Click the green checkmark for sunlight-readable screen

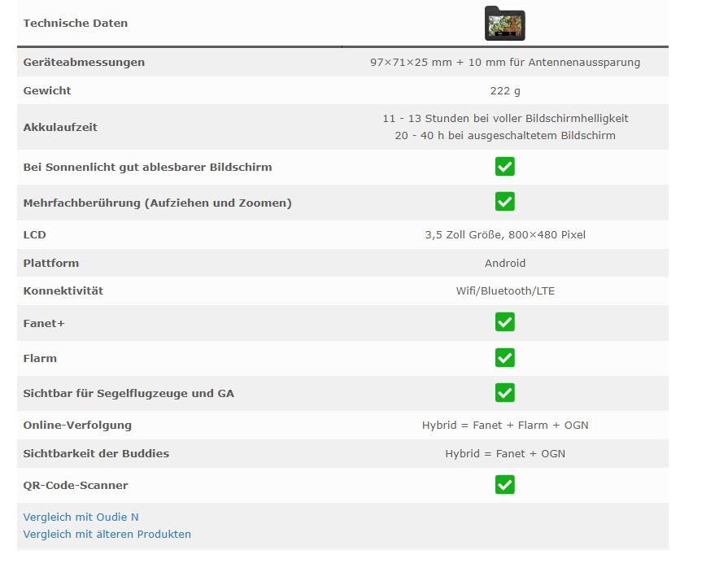tap(504, 167)
